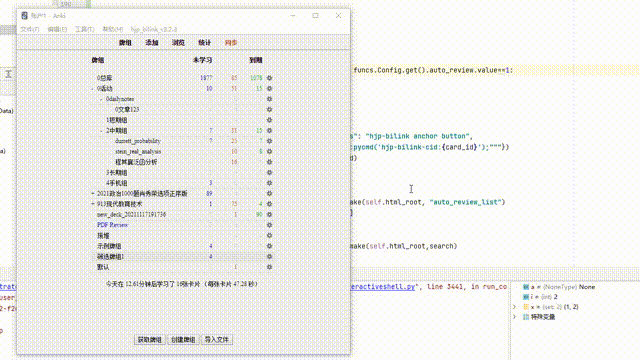Click set icon beside 'x = {set: 2}'

(x=526, y=307)
